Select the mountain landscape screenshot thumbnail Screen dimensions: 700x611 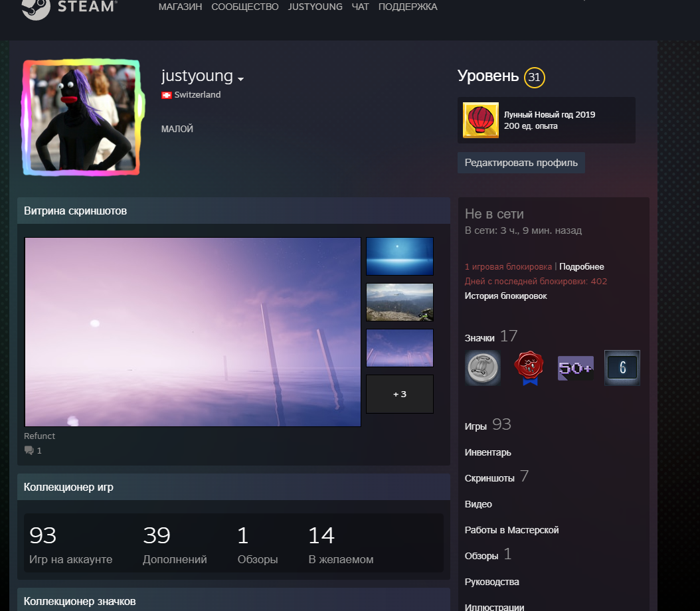tap(399, 302)
